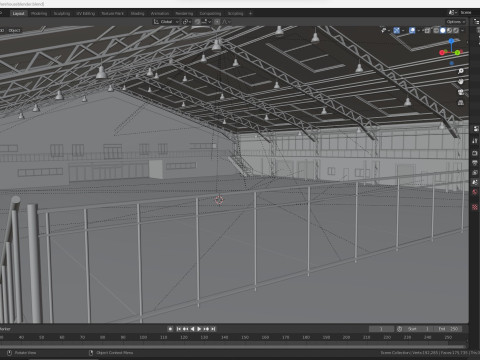480x360 pixels.
Task: Toggle viewport overlays display
Action: [x=412, y=30]
